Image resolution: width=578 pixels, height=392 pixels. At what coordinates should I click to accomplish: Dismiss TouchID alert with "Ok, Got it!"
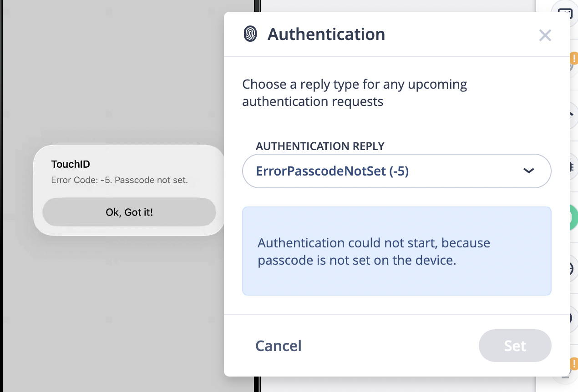pos(129,212)
